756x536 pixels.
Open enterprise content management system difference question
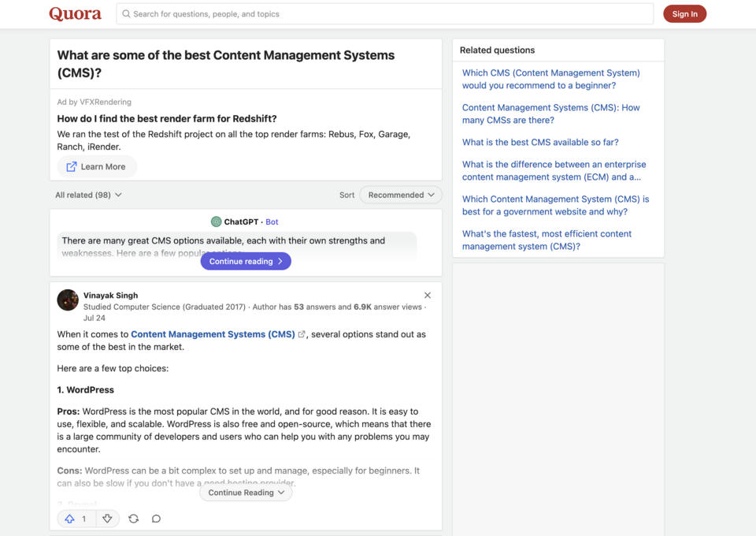(x=554, y=171)
